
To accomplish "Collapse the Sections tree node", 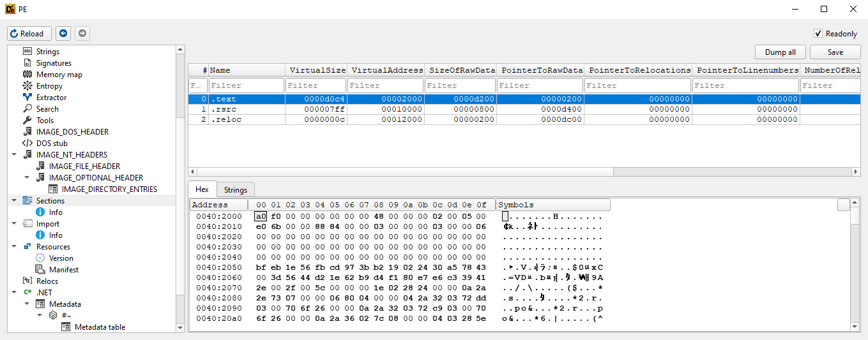I will (14, 200).
